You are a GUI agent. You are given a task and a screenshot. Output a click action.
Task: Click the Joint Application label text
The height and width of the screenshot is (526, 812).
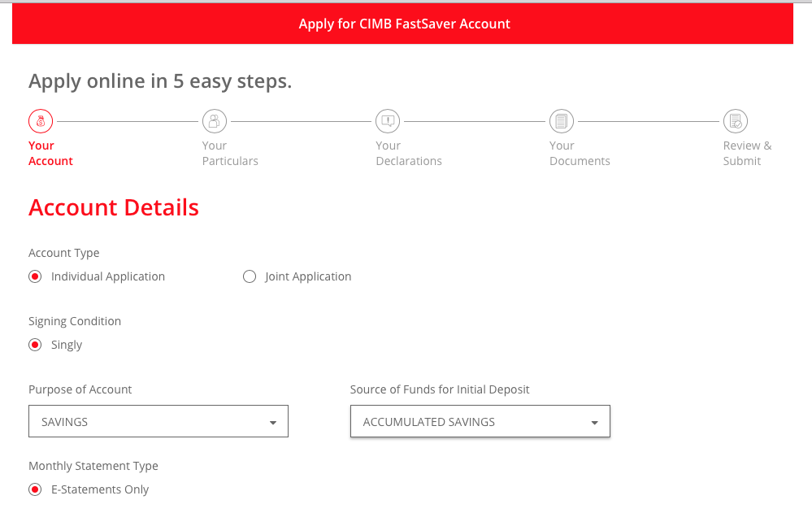(308, 276)
